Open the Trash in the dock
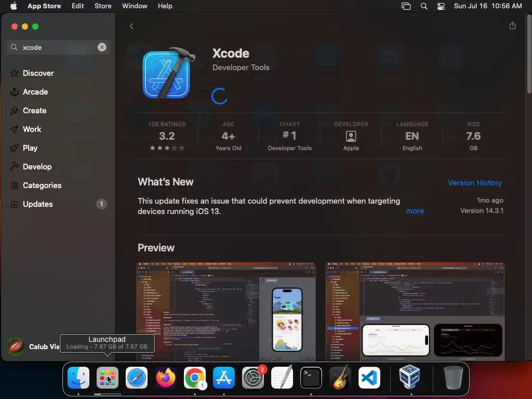Screen dimensions: 532x399 coord(453,378)
